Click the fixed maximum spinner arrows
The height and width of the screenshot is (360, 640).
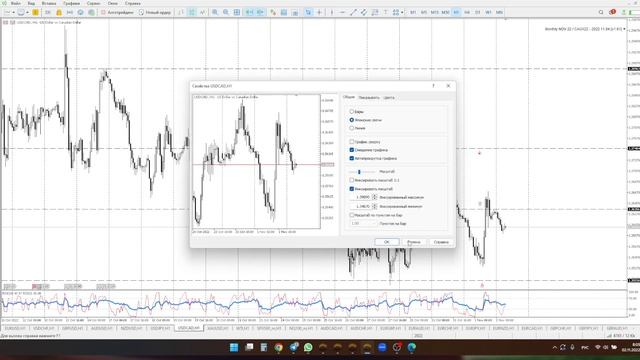[374, 197]
